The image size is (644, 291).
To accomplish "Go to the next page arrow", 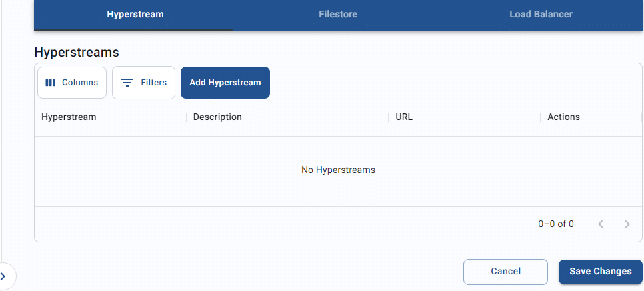I will (x=627, y=224).
